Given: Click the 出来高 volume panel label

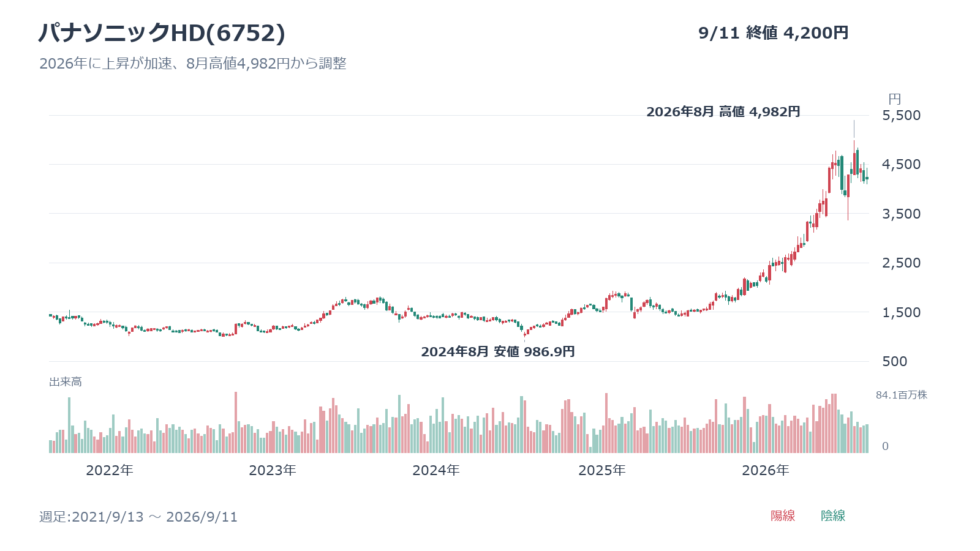Looking at the screenshot, I should point(66,382).
